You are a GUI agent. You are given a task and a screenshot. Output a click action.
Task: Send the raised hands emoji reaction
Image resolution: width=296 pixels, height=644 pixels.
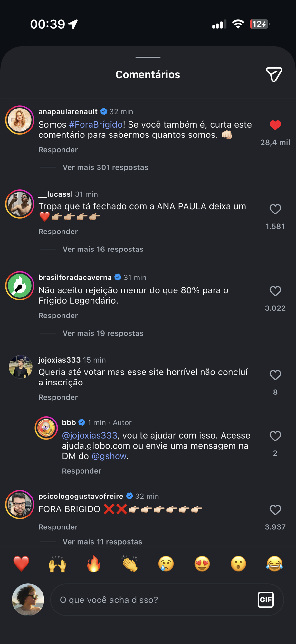pyautogui.click(x=57, y=564)
